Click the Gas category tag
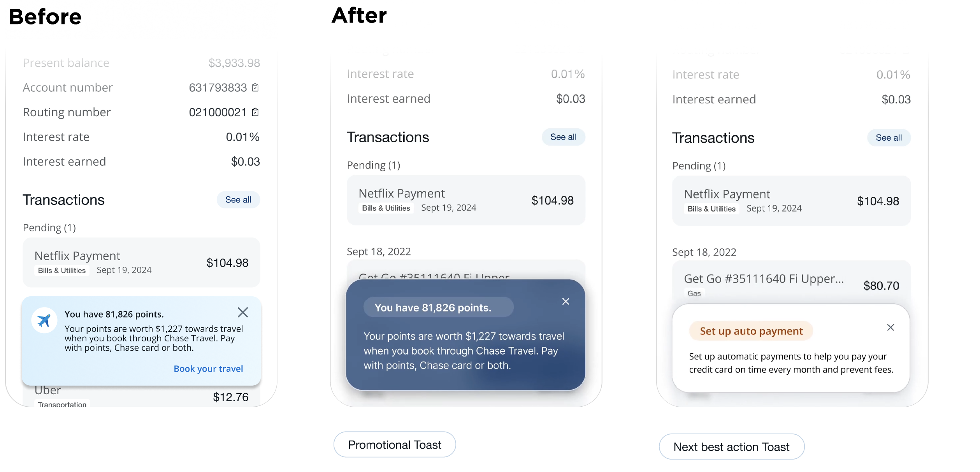Viewport: 980px width, 472px height. coord(694,294)
